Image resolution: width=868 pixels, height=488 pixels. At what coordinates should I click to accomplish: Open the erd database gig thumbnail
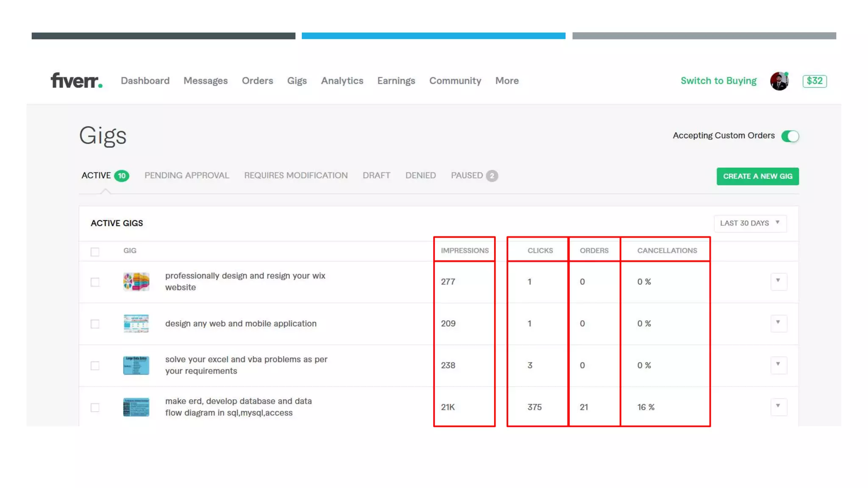136,407
